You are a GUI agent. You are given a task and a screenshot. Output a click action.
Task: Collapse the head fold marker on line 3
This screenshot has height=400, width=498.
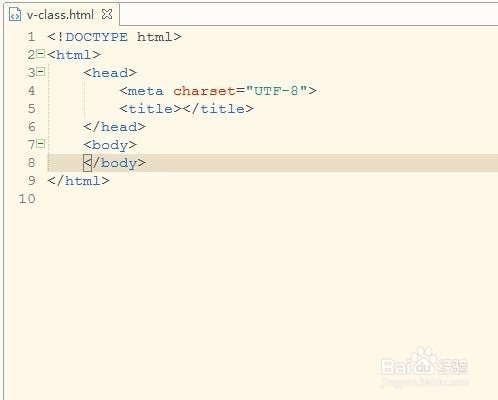[40, 72]
